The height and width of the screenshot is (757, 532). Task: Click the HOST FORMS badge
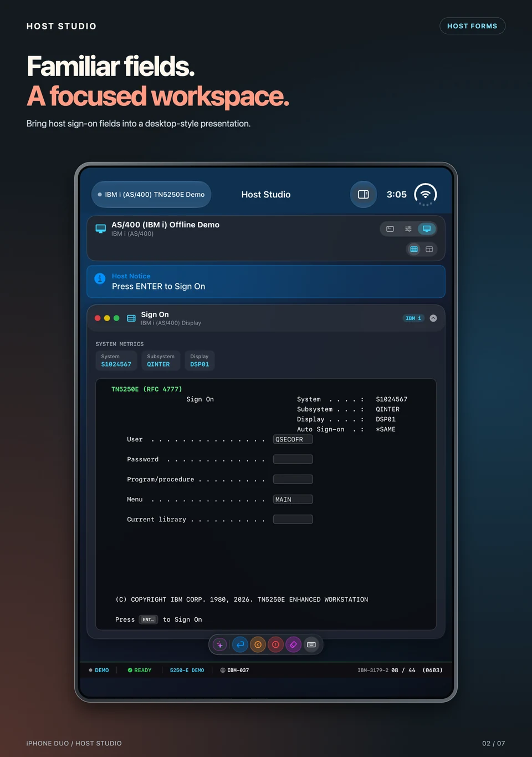point(472,26)
